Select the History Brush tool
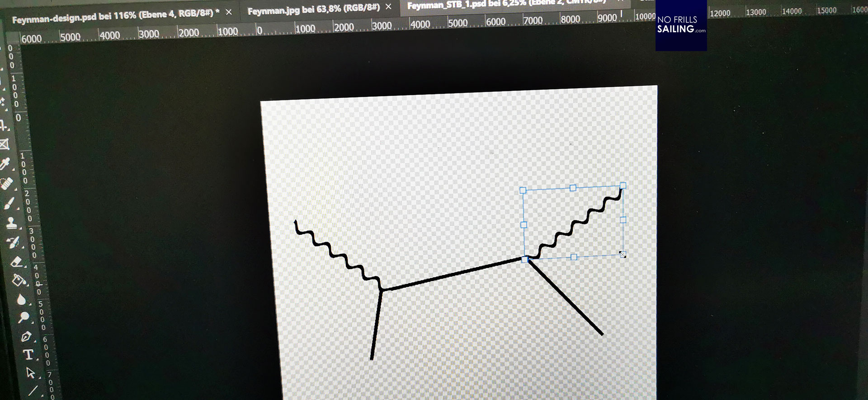The height and width of the screenshot is (400, 868). 14,242
